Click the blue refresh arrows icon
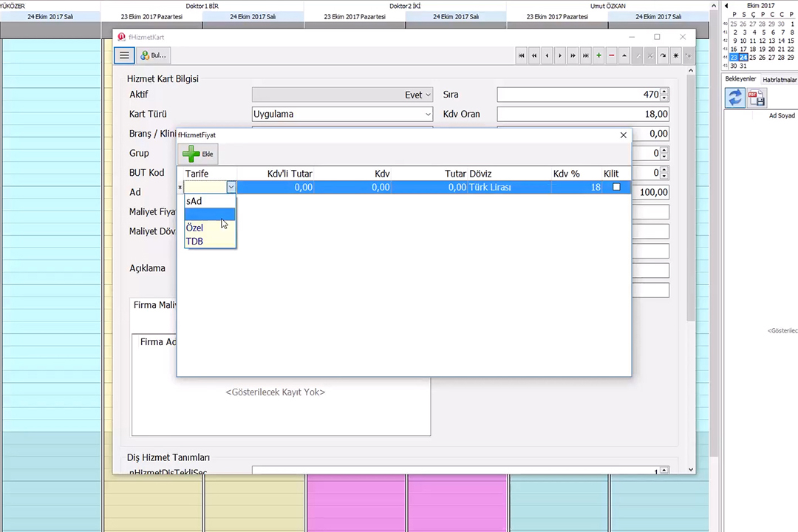 tap(734, 98)
